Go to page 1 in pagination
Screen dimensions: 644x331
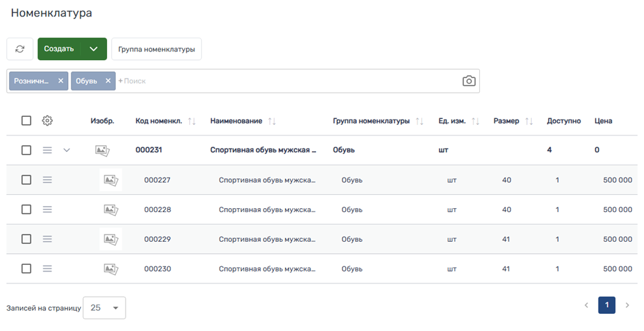[x=606, y=305]
